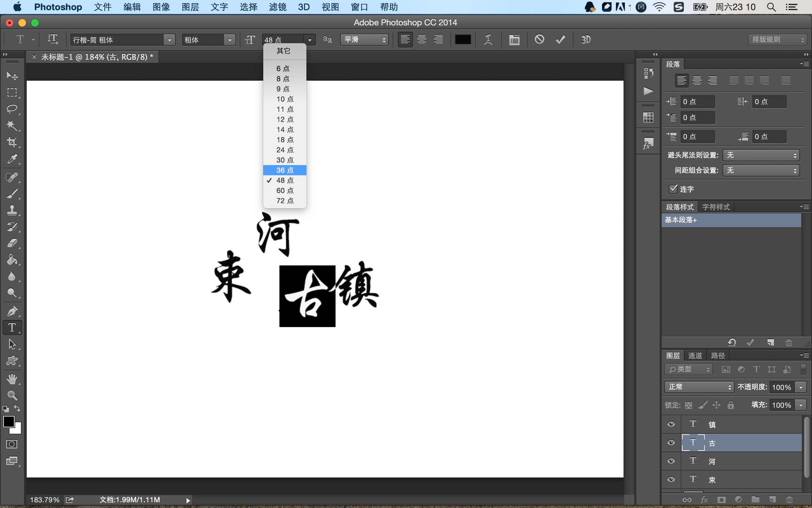
Task: Select the Pen tool
Action: click(12, 311)
